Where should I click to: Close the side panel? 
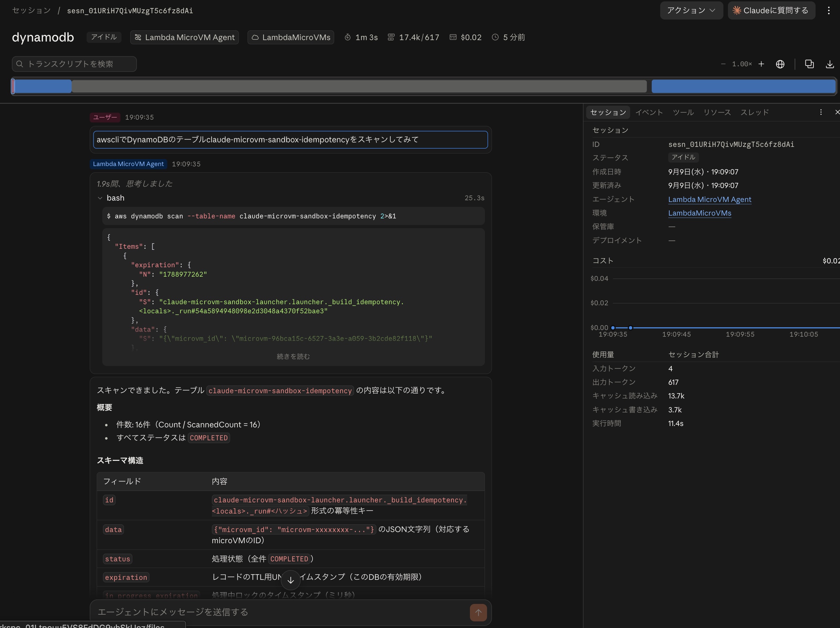(x=837, y=112)
